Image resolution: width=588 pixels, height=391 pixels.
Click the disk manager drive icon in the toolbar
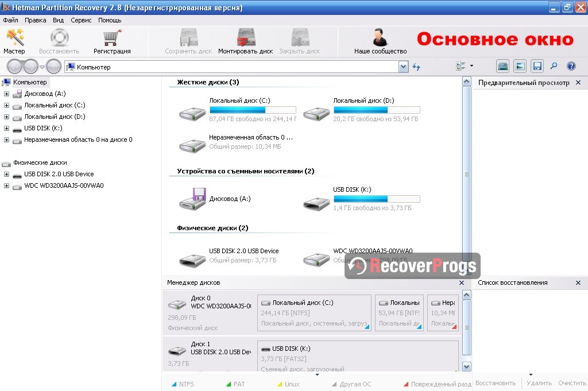[x=502, y=67]
